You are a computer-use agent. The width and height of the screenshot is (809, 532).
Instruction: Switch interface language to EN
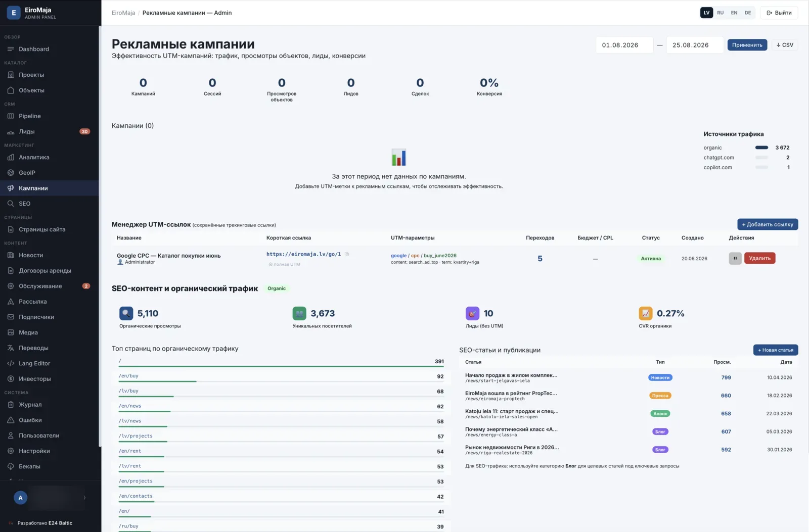[734, 13]
